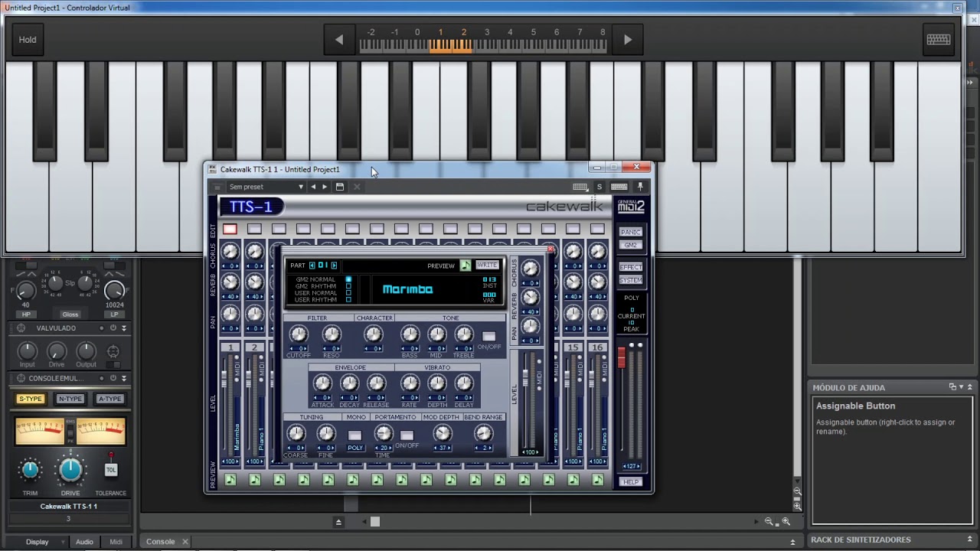980x551 pixels.
Task: Select GM2 RHYTHM tone category
Action: tap(348, 286)
